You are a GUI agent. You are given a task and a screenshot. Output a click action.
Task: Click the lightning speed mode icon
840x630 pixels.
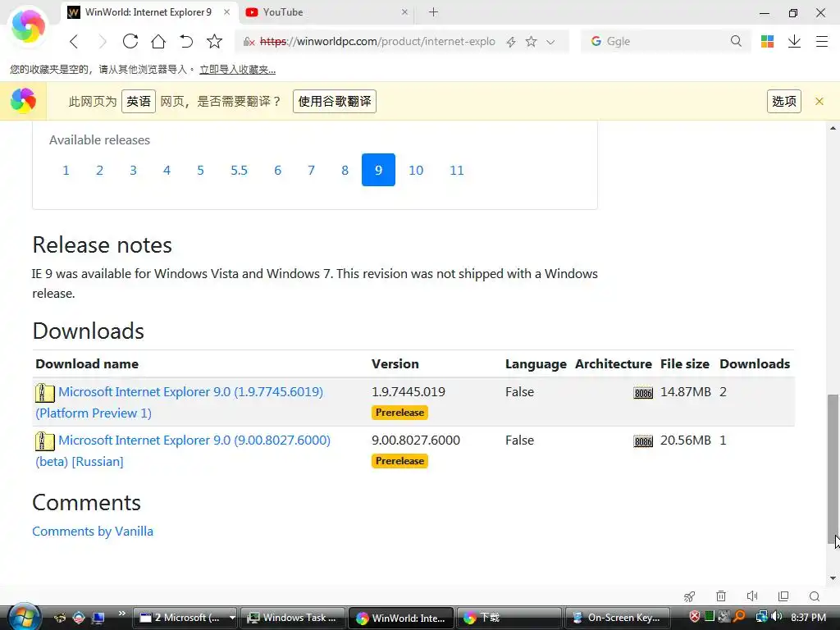(x=511, y=42)
